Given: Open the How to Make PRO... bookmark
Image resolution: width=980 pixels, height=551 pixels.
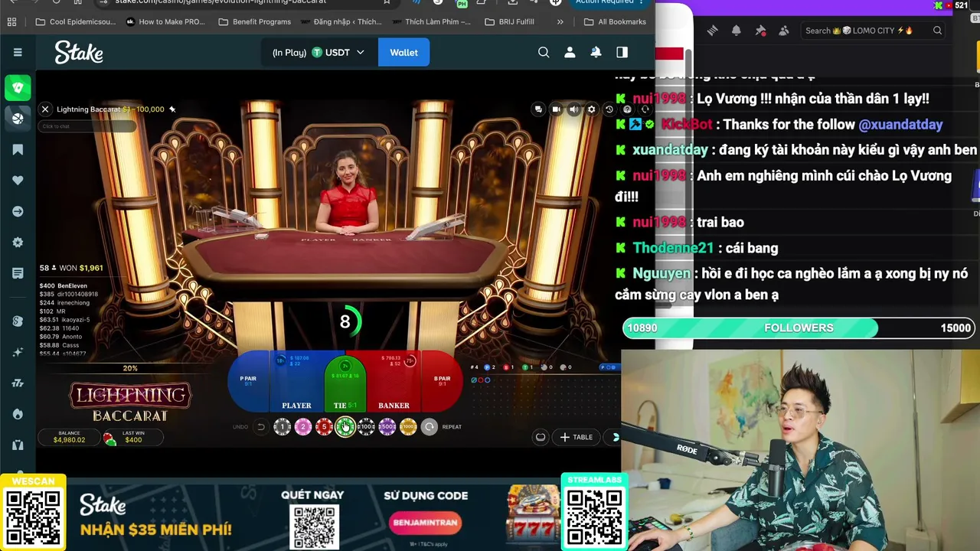Looking at the screenshot, I should pos(165,21).
